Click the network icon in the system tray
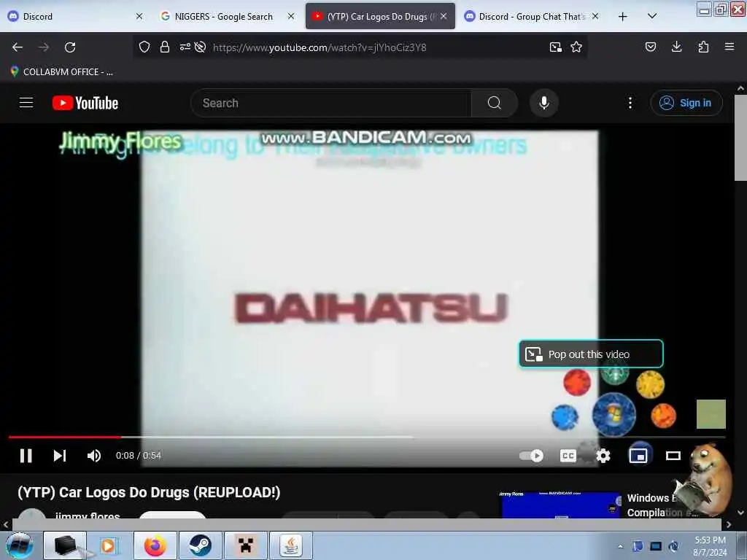The height and width of the screenshot is (560, 747). point(656,546)
